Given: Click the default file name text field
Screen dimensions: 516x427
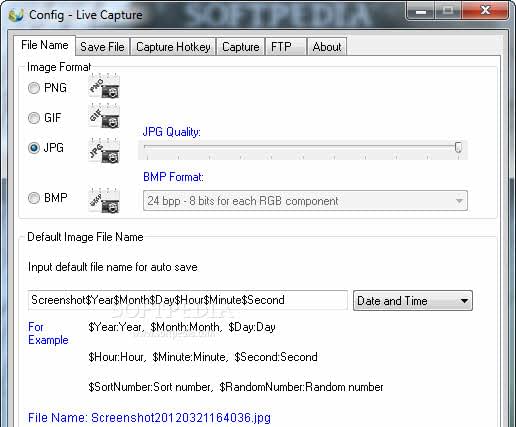Looking at the screenshot, I should 188,300.
